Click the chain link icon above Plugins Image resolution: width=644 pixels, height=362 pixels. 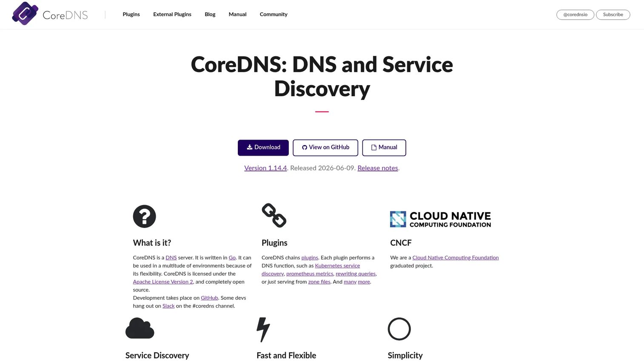[274, 215]
